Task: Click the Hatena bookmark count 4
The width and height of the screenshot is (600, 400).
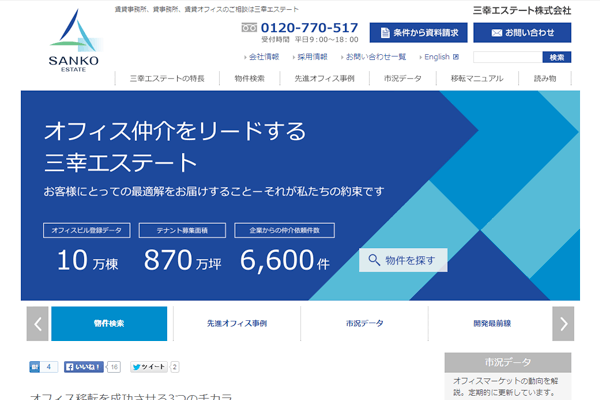Action: click(x=49, y=367)
